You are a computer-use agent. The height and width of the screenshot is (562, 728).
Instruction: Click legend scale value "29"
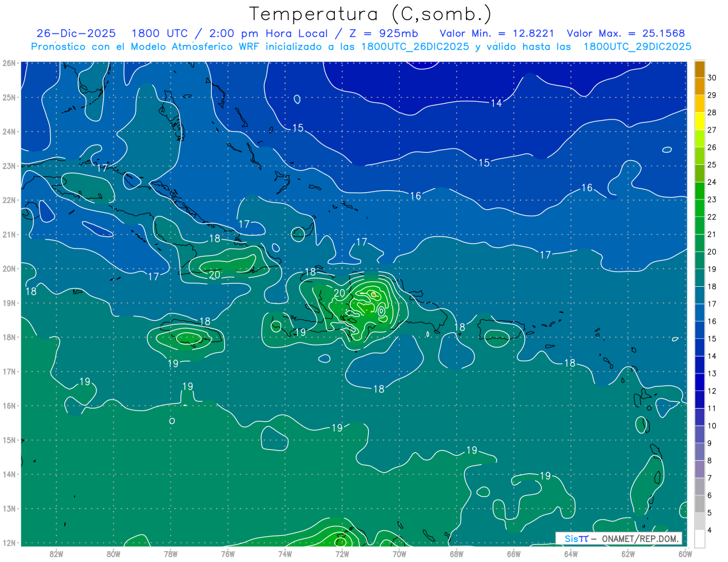(x=712, y=95)
